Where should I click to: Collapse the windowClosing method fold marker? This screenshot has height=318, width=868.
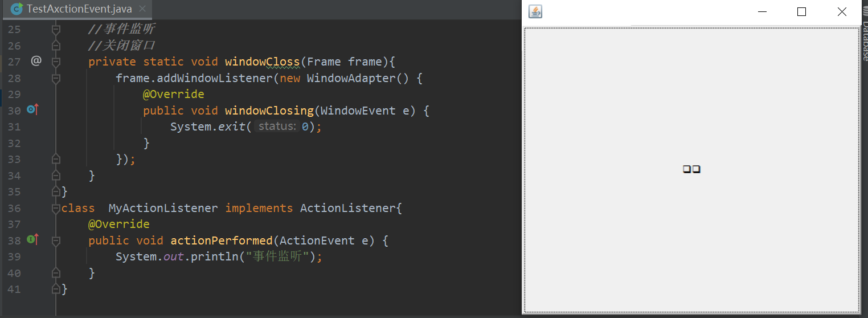tap(56, 110)
